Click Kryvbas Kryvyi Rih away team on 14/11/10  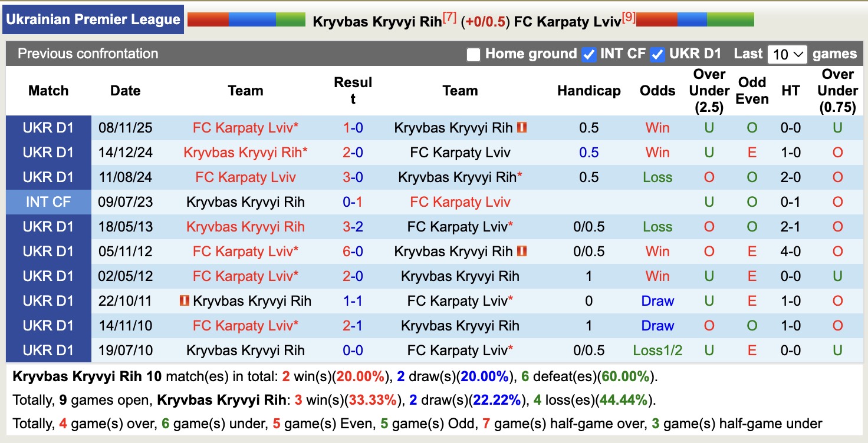coord(460,326)
